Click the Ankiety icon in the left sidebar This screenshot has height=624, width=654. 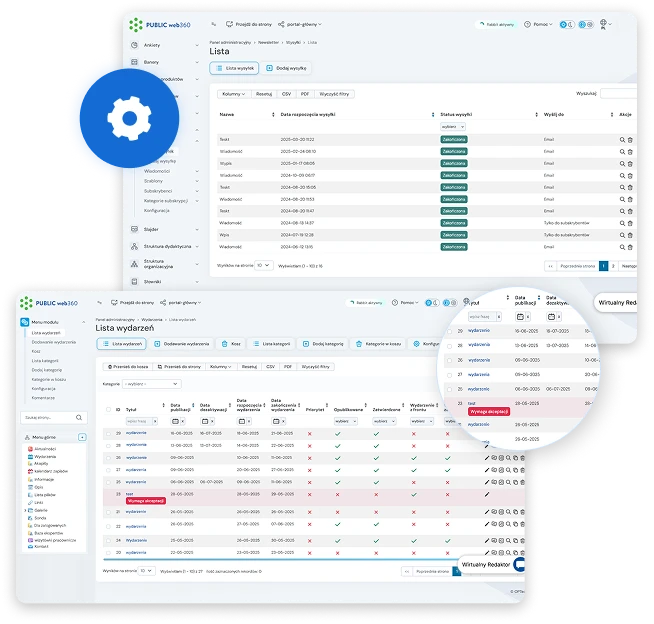(135, 45)
